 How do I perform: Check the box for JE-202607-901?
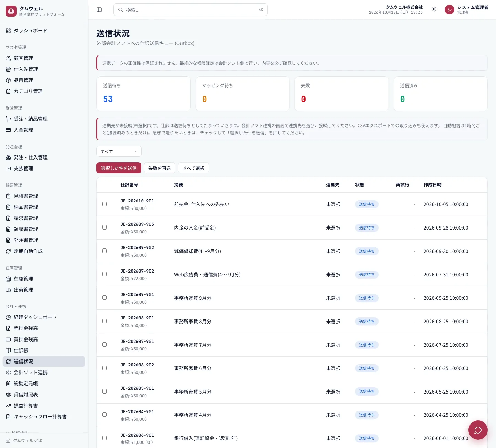[105, 345]
